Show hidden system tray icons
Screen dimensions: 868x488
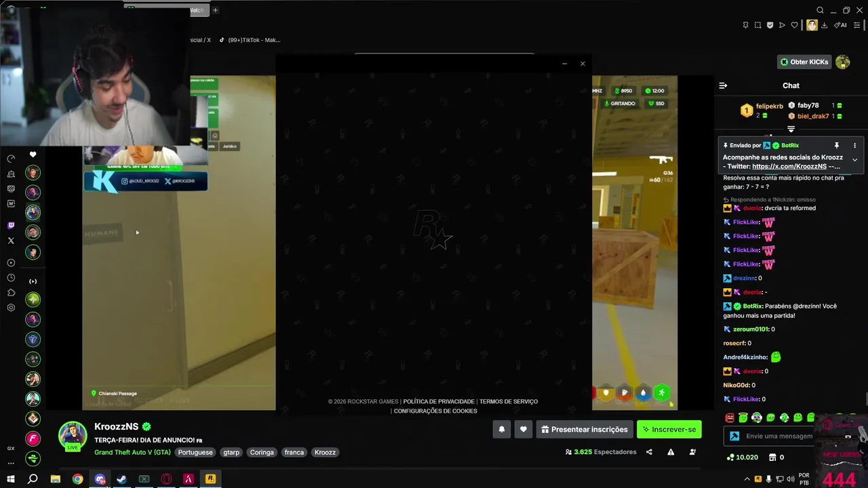(747, 479)
